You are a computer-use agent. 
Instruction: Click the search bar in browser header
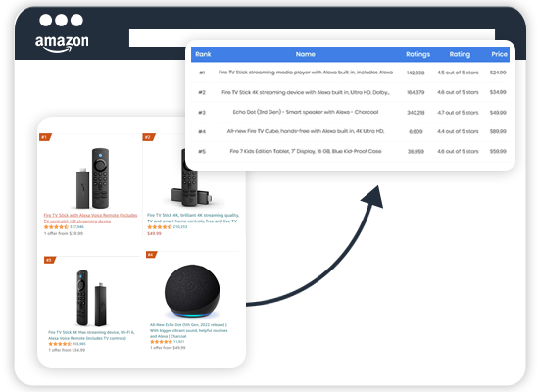pyautogui.click(x=312, y=38)
